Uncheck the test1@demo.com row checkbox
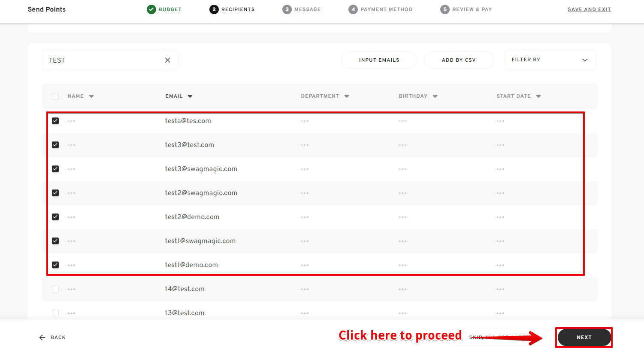The height and width of the screenshot is (355, 644). (x=55, y=265)
